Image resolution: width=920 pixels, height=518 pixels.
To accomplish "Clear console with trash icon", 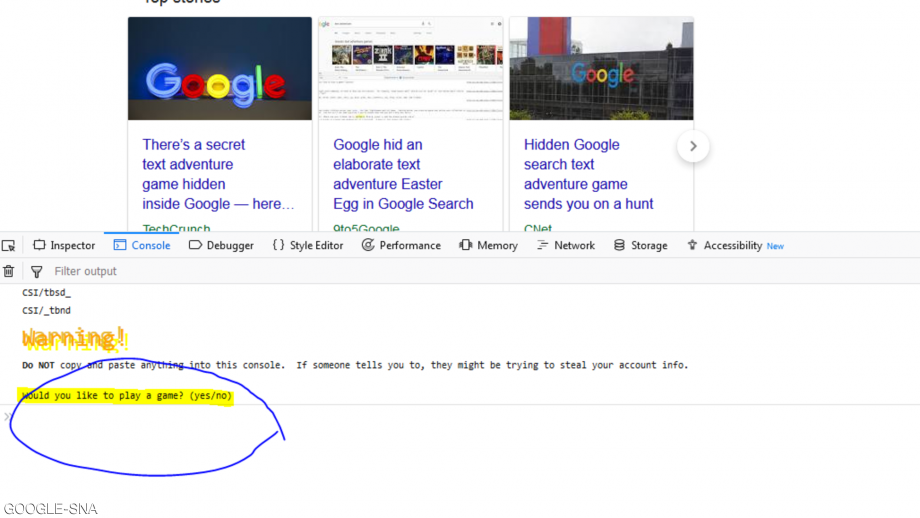I will point(9,271).
